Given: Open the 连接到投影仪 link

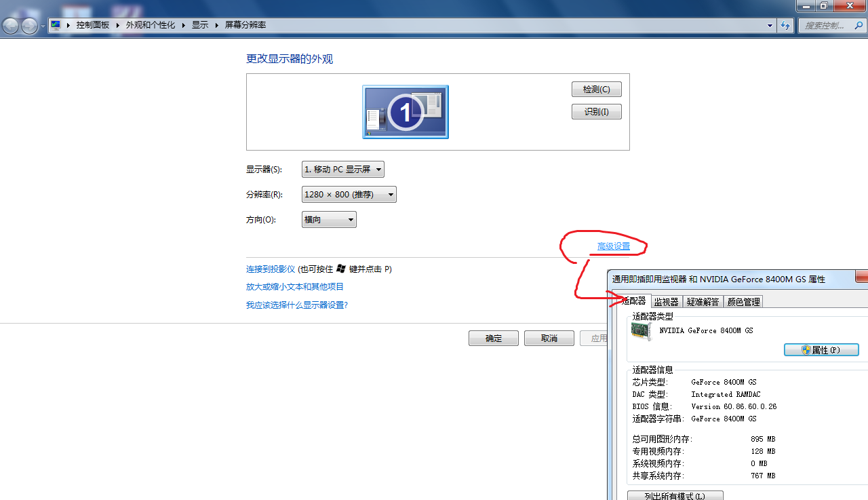Looking at the screenshot, I should (x=271, y=269).
